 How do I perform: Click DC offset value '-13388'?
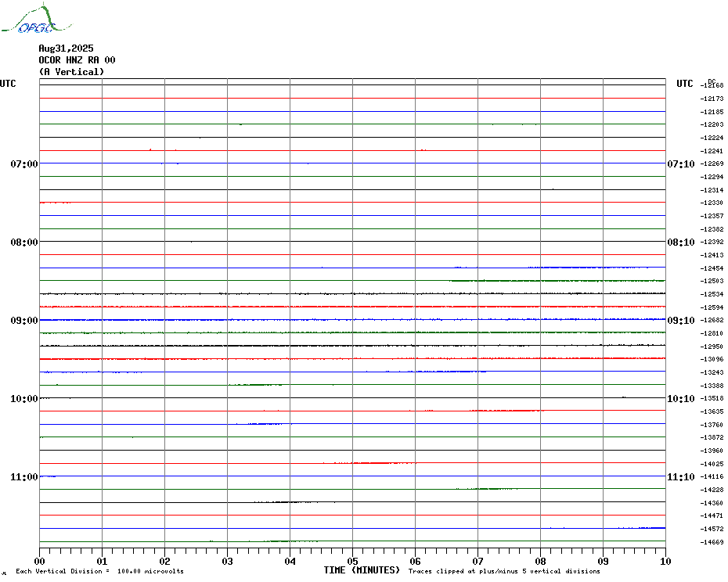point(712,386)
